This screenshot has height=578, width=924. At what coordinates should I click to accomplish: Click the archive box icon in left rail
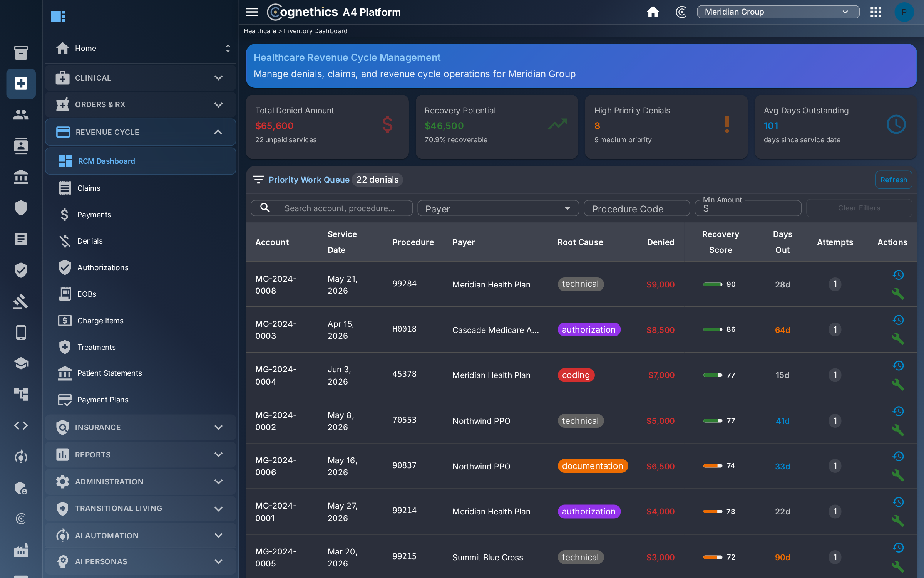tap(21, 53)
